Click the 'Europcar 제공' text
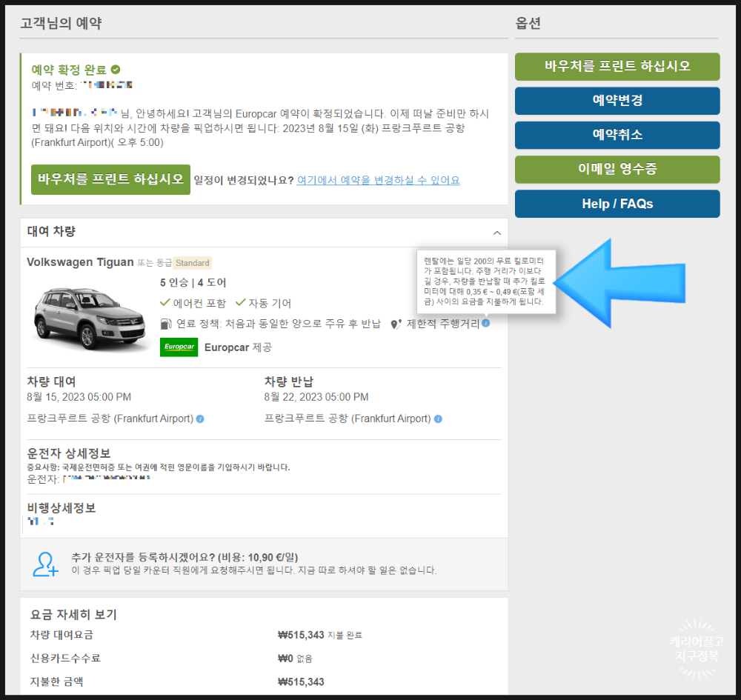The width and height of the screenshot is (741, 700). (238, 347)
